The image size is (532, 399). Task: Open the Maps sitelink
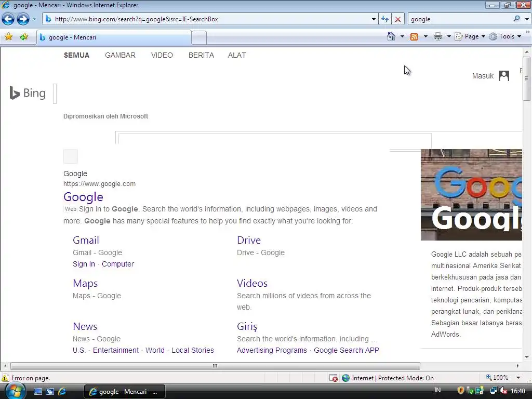click(85, 283)
